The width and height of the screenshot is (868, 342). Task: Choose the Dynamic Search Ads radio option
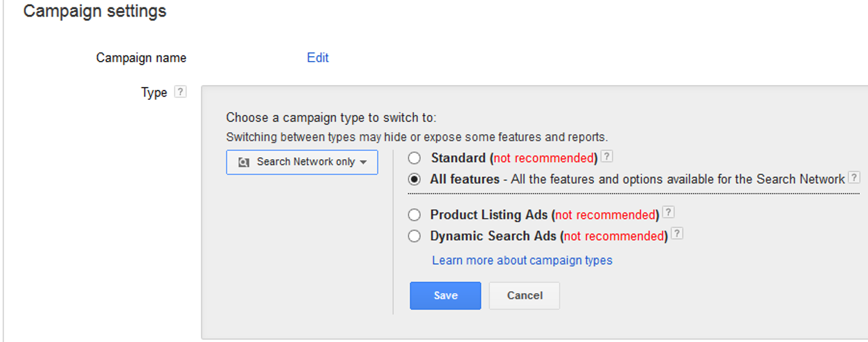pos(415,236)
